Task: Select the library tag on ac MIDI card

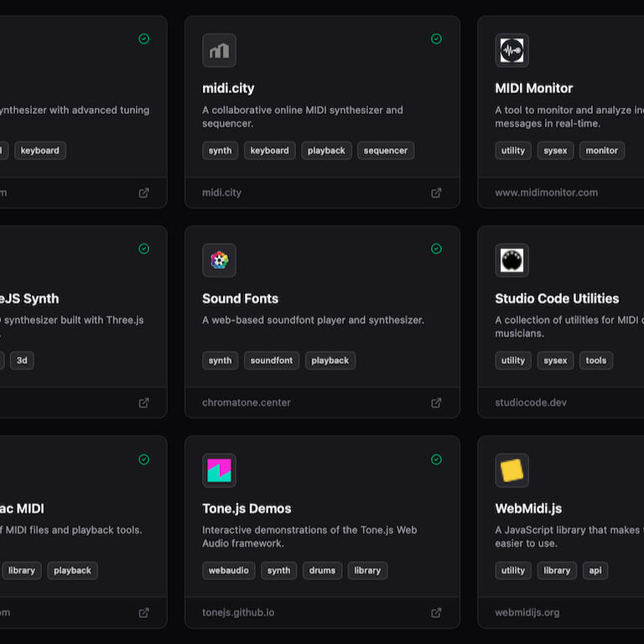Action: [x=21, y=570]
